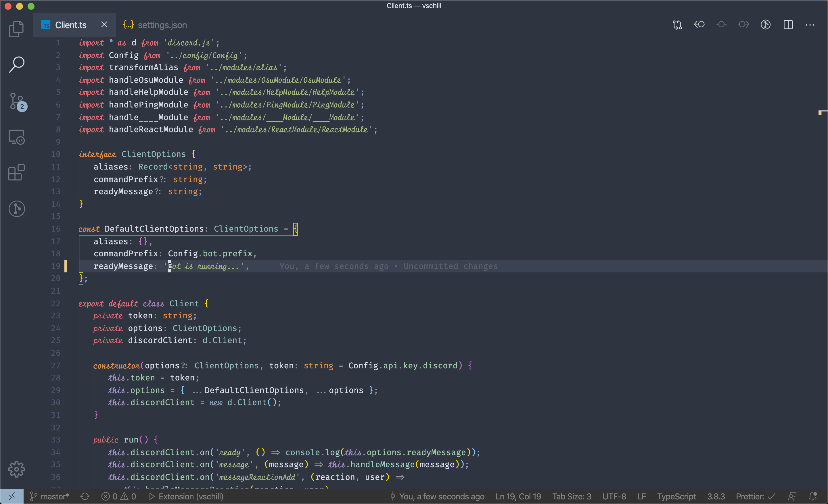828x504 pixels.
Task: Open notifications bell in status bar
Action: [x=813, y=496]
